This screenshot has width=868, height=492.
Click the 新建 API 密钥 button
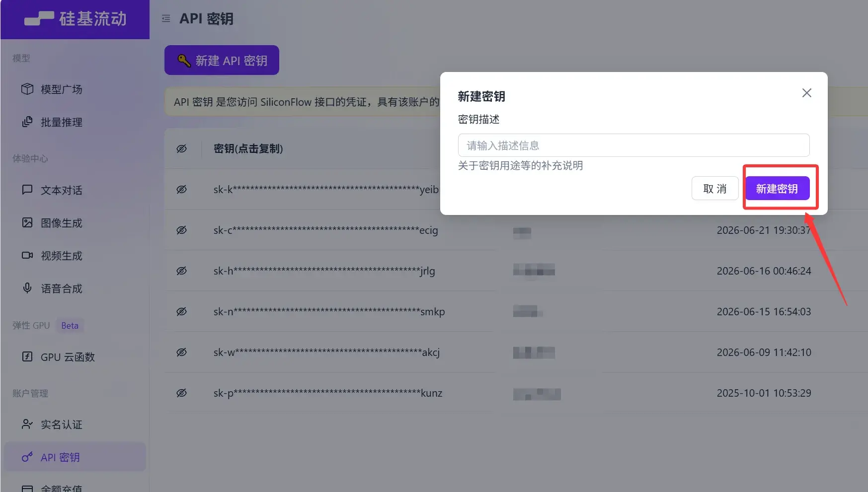coord(222,60)
